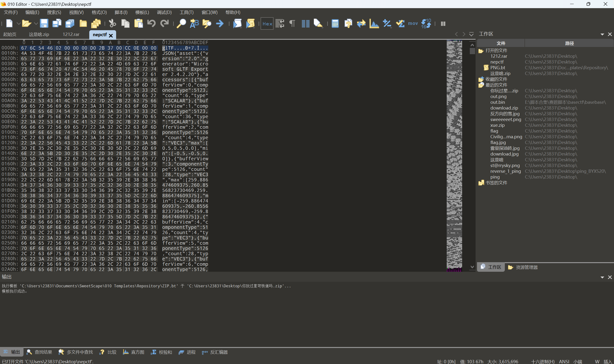Open the output panel options dropdown
The height and width of the screenshot is (364, 614).
click(x=602, y=277)
